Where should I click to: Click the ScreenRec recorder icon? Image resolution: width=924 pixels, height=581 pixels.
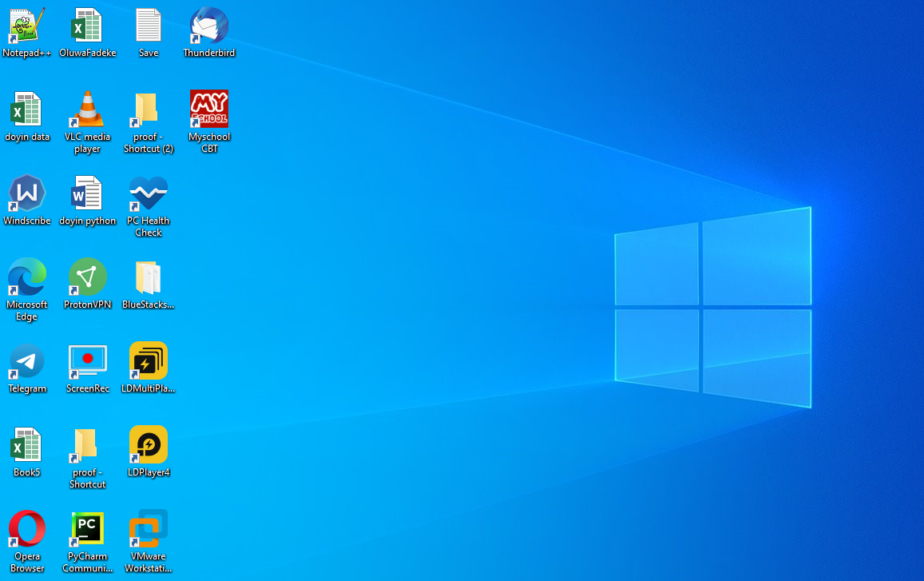[x=87, y=362]
